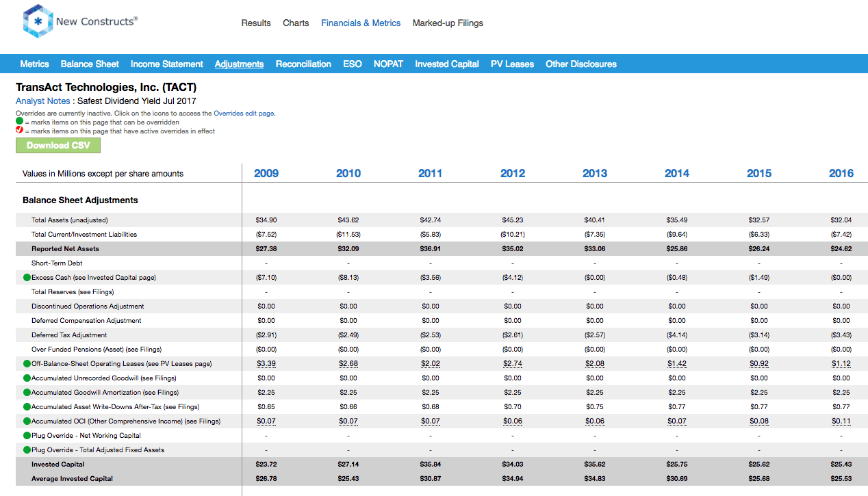Select the Adjustments tab
Viewport: 868px width, 496px height.
pyautogui.click(x=239, y=64)
